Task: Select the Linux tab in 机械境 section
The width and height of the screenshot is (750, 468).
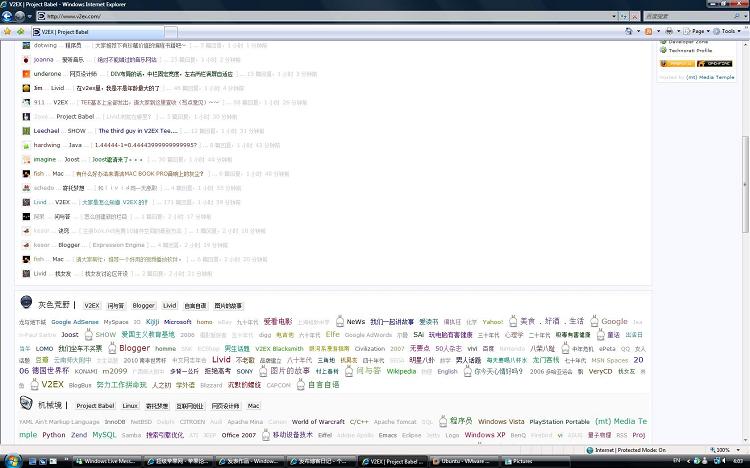Action: point(130,406)
